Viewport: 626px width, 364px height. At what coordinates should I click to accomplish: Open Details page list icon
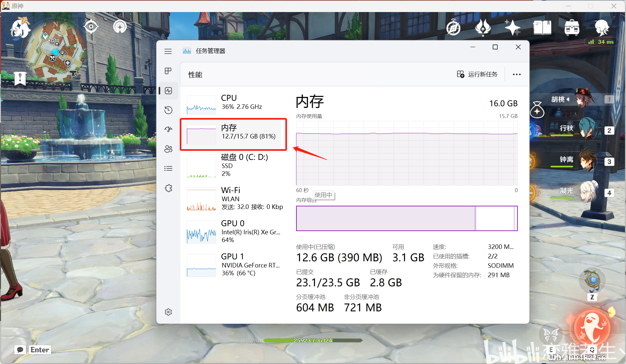coord(168,168)
